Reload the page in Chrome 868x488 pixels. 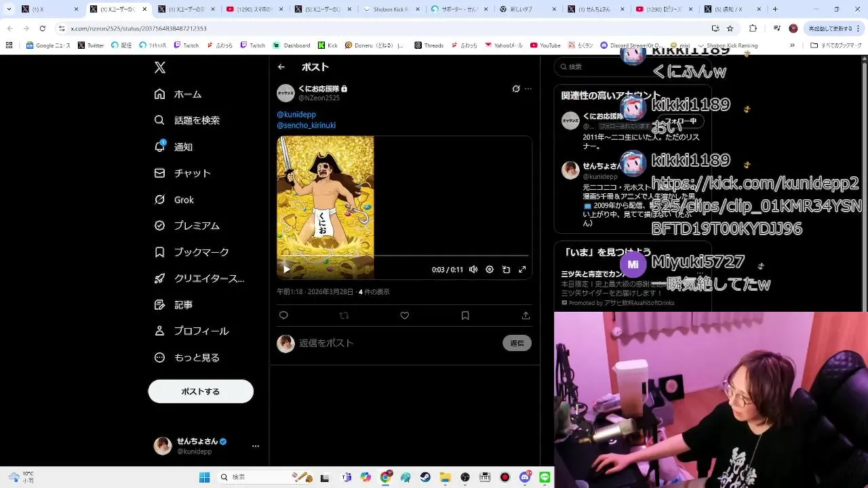coord(42,28)
